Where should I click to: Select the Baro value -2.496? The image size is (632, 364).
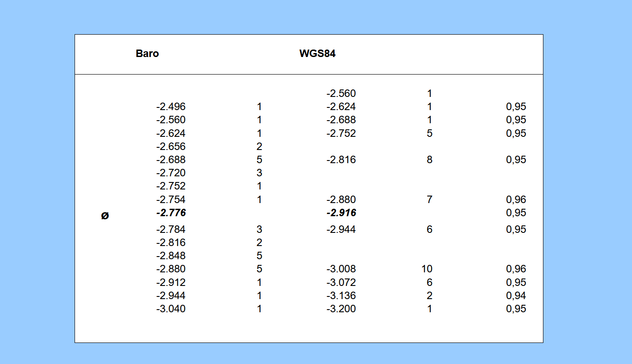tap(171, 107)
